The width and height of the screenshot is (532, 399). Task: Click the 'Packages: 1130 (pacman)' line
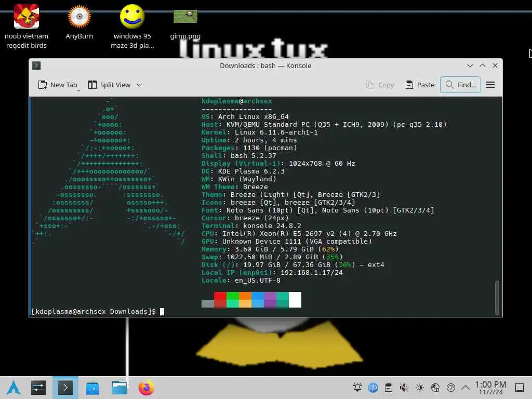(249, 148)
